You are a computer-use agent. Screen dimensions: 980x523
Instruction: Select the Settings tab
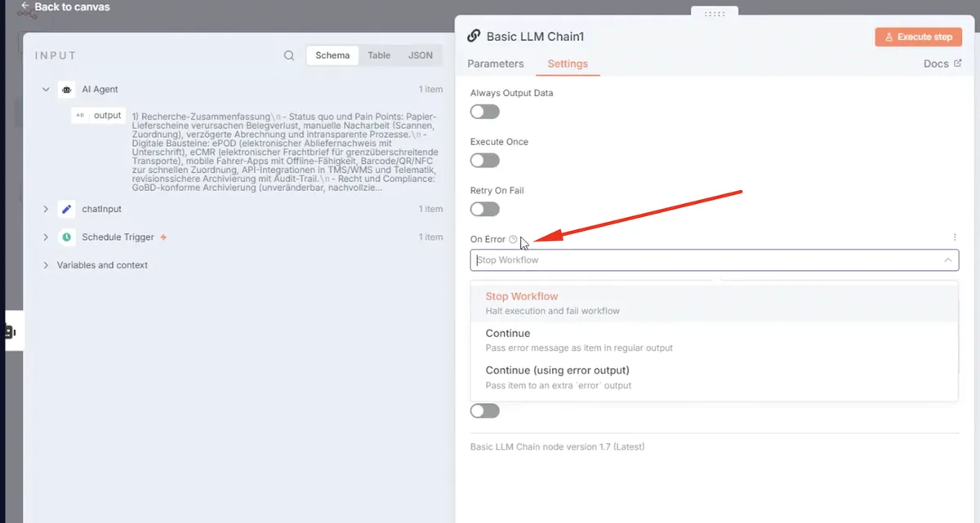coord(568,64)
